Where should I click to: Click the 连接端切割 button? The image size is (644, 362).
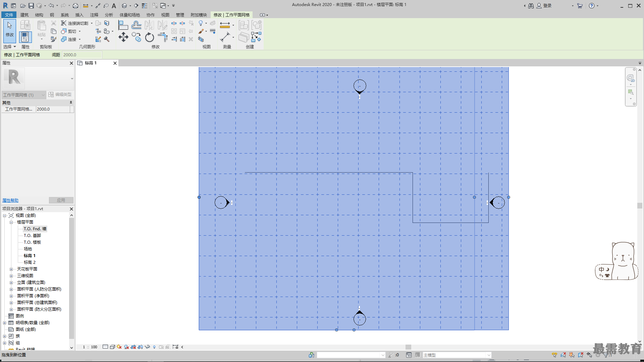75,23
